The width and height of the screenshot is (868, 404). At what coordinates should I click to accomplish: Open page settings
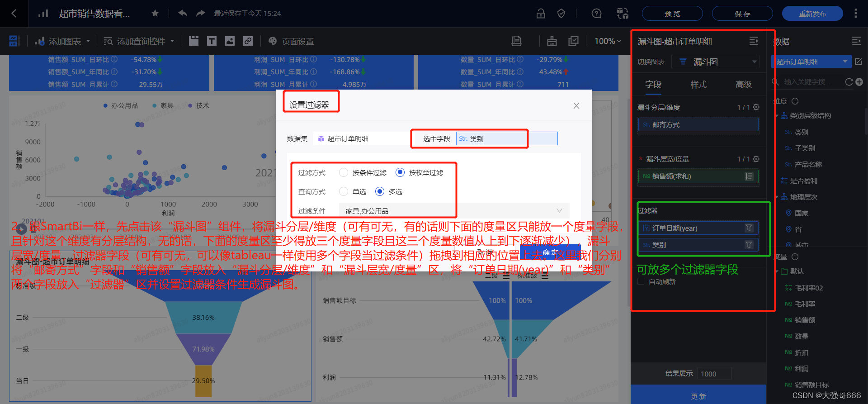tap(291, 41)
